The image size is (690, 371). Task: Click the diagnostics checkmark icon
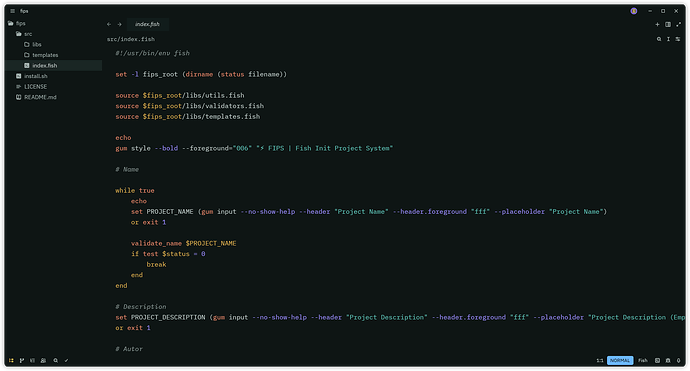pyautogui.click(x=66, y=360)
